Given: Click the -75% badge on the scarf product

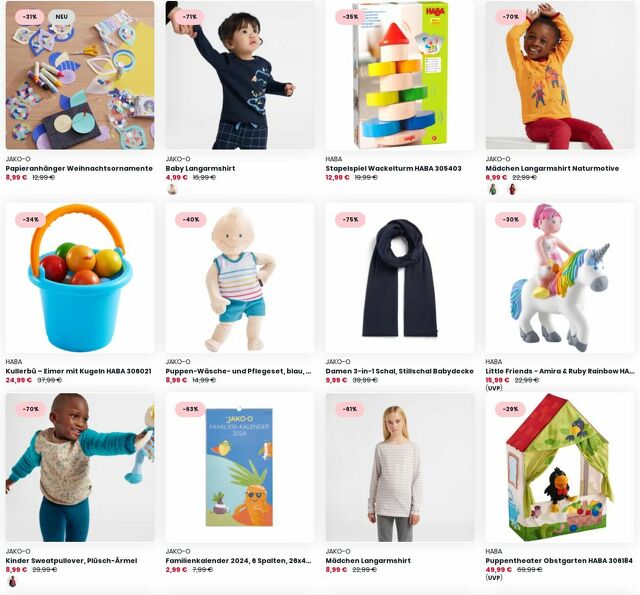Looking at the screenshot, I should (x=350, y=220).
